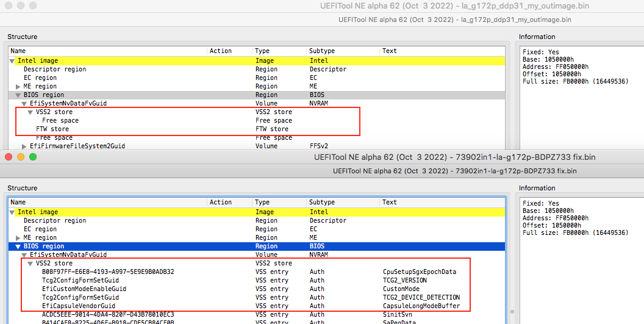Image resolution: width=644 pixels, height=324 pixels.
Task: Select ME region row in la_g172p_ddp31 window
Action: pos(257,87)
